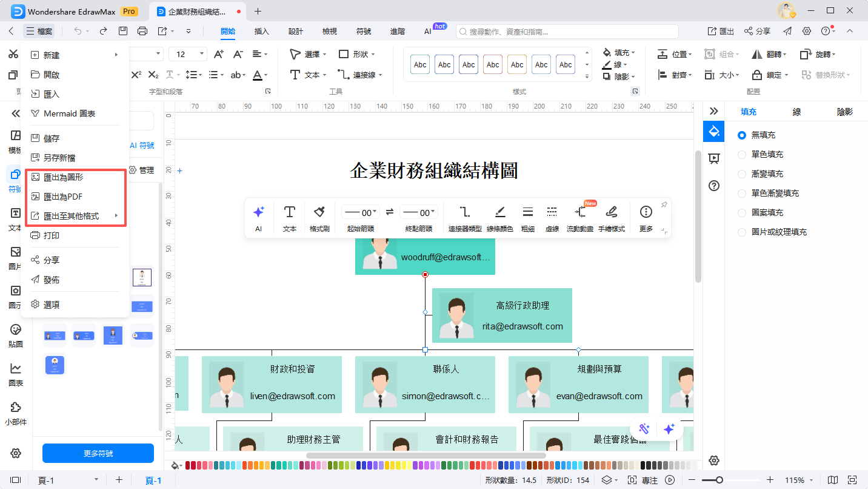Switch to the 陰影 panel tab
The image size is (868, 489).
(x=844, y=112)
